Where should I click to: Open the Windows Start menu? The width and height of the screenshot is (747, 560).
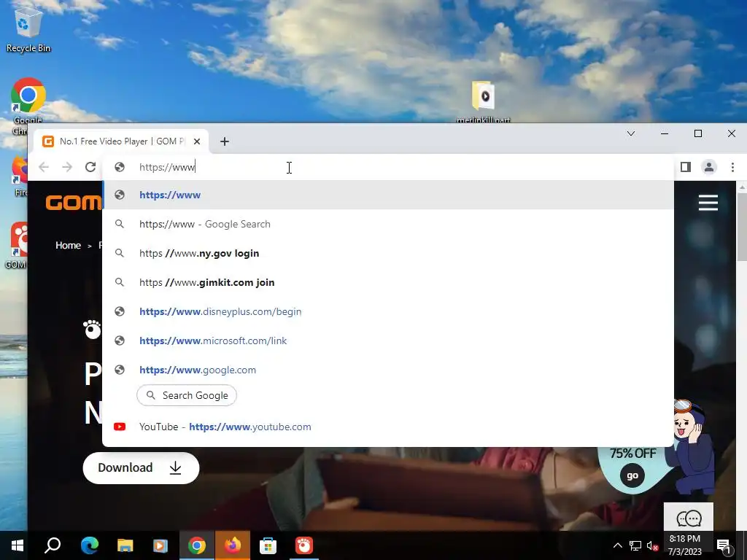(18, 545)
